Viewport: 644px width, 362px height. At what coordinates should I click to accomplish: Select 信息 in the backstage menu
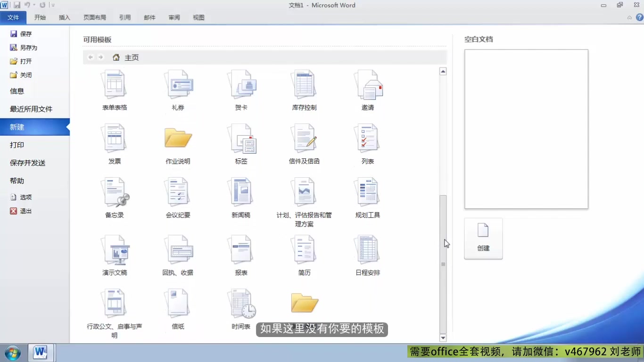tap(17, 91)
